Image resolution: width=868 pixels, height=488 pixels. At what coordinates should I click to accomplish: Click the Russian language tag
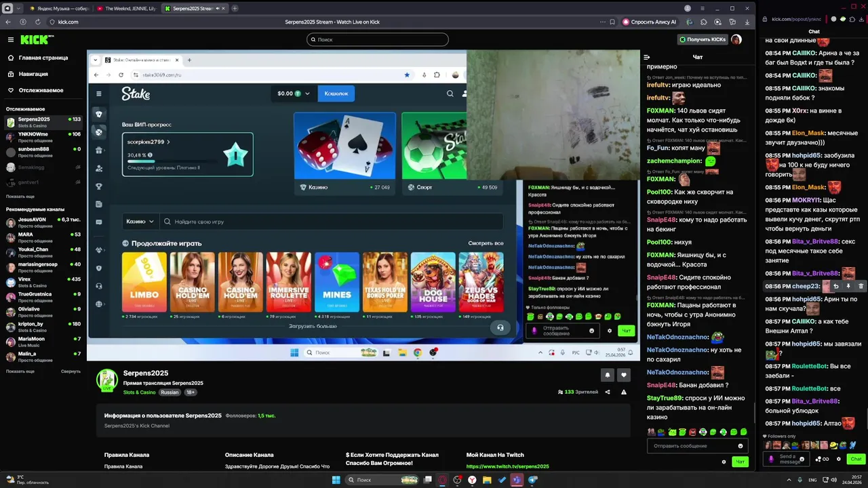click(x=170, y=392)
